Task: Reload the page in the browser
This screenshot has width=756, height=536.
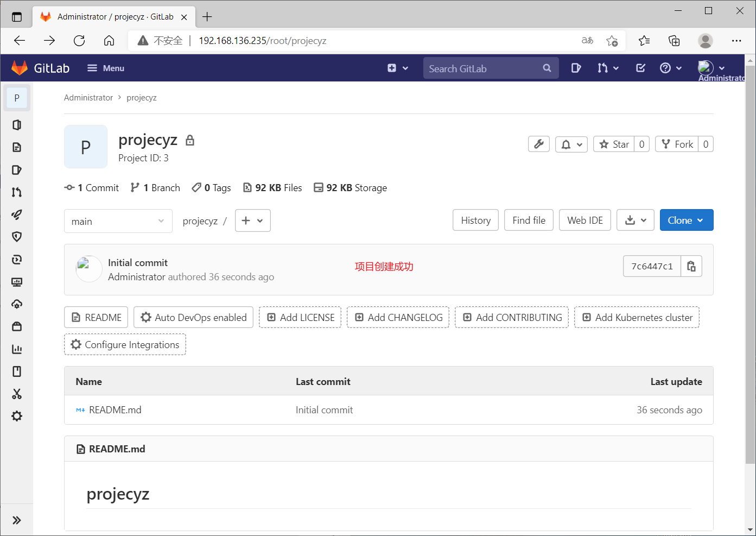Action: click(79, 41)
